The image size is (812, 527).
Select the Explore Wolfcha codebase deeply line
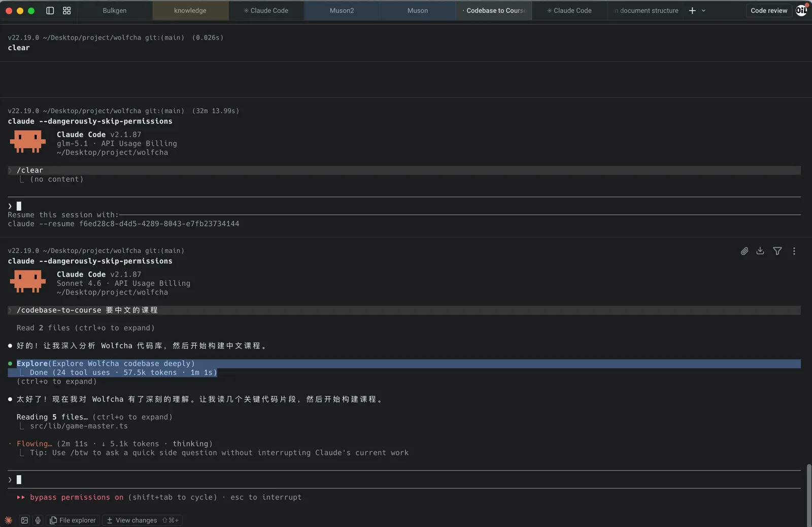(106, 364)
